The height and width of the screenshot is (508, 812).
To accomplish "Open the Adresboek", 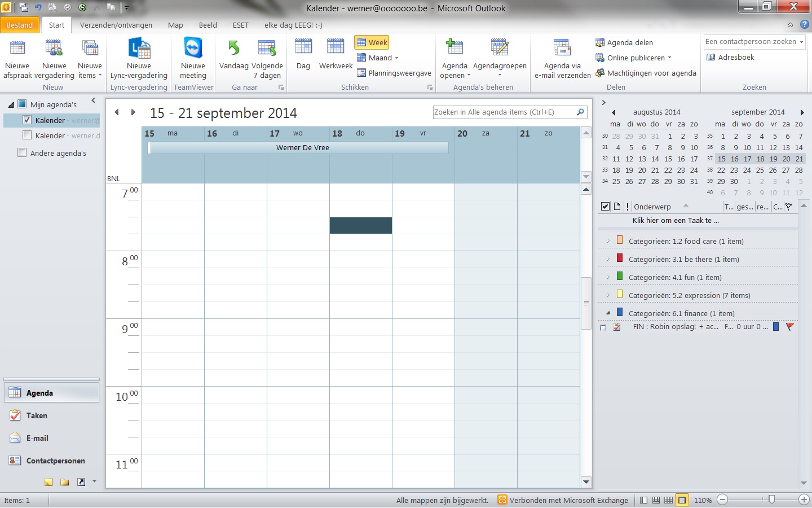I will [x=731, y=58].
